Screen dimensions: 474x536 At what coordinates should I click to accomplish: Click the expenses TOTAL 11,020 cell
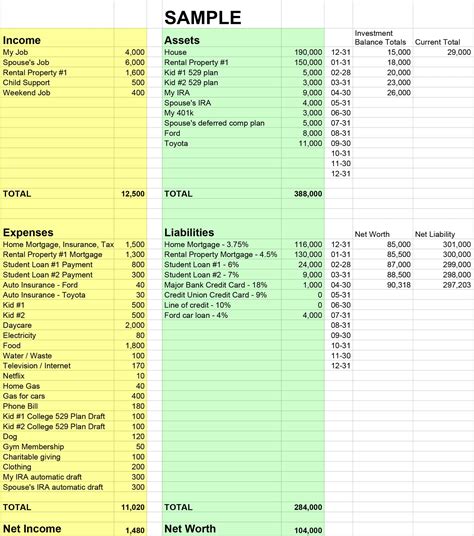[x=133, y=507]
